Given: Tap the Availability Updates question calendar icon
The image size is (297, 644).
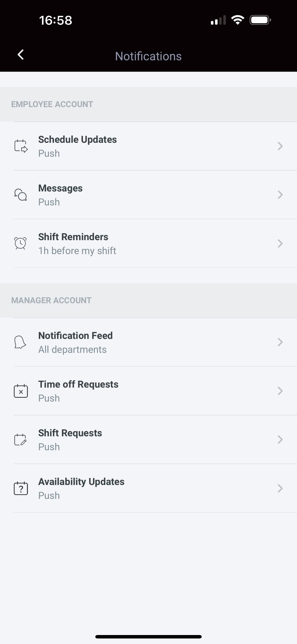Looking at the screenshot, I should pyautogui.click(x=21, y=488).
